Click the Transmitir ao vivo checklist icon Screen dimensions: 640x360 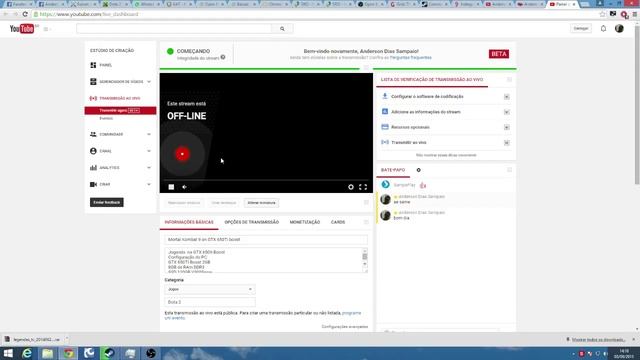pos(384,142)
